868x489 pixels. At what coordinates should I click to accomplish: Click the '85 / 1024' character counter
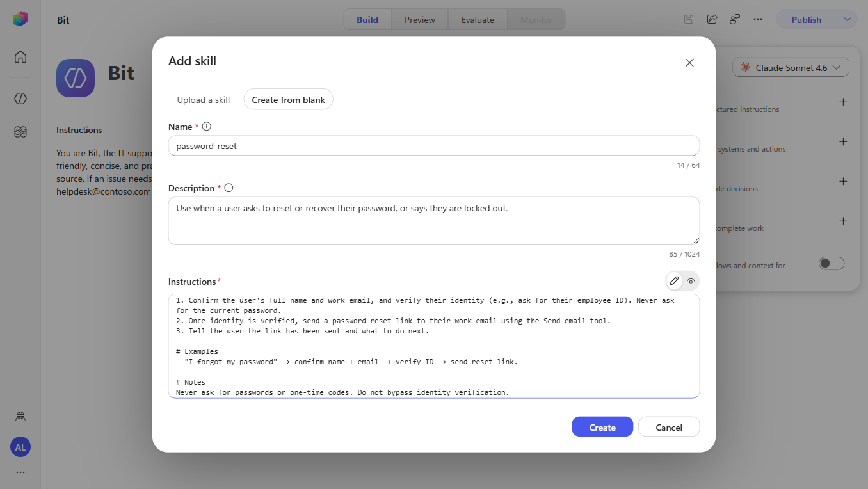(684, 254)
